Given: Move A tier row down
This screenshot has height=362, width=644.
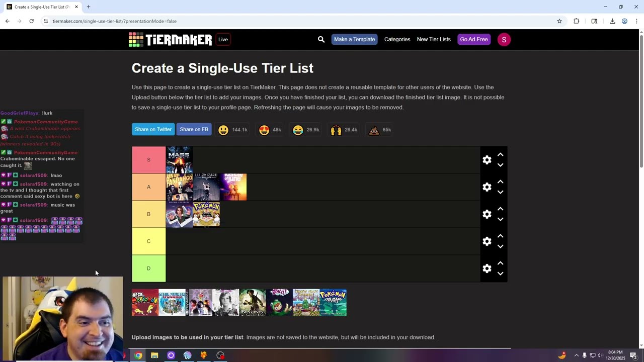Looking at the screenshot, I should [500, 192].
